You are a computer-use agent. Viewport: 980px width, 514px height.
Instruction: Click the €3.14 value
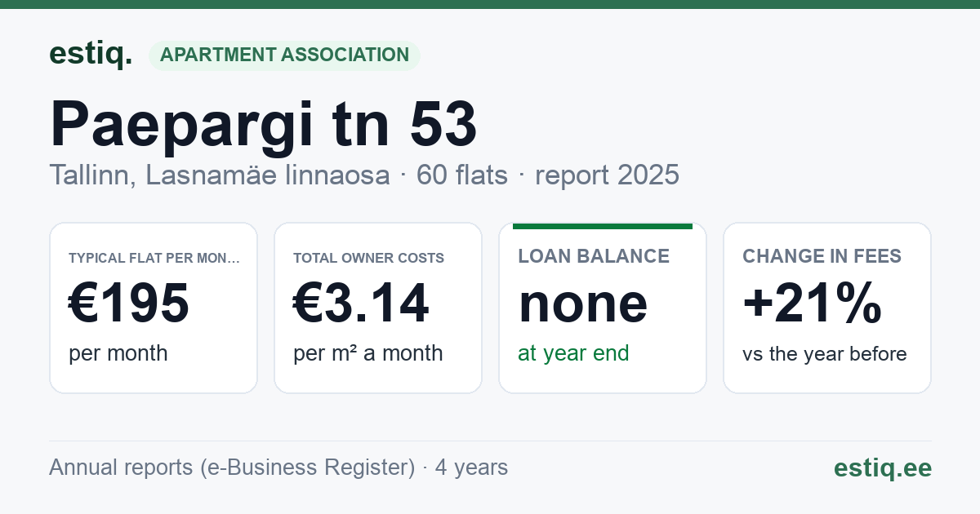361,304
